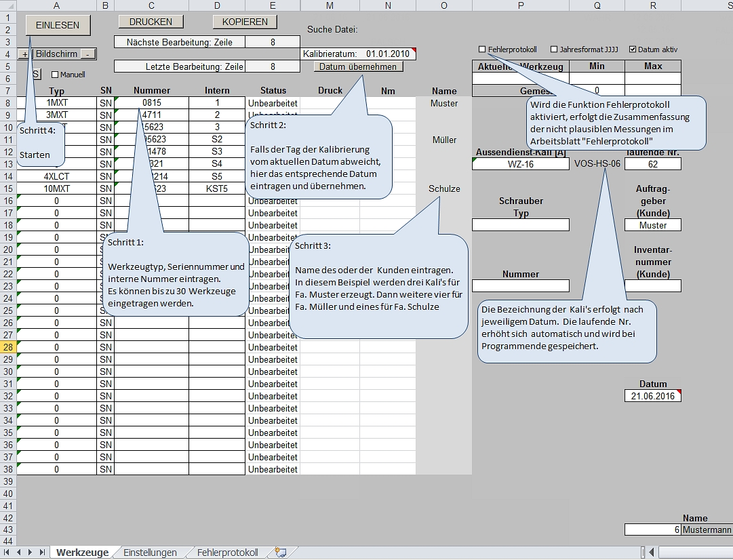The height and width of the screenshot is (560, 733).
Task: Click the plus button beside Bildschirm
Action: pos(24,54)
